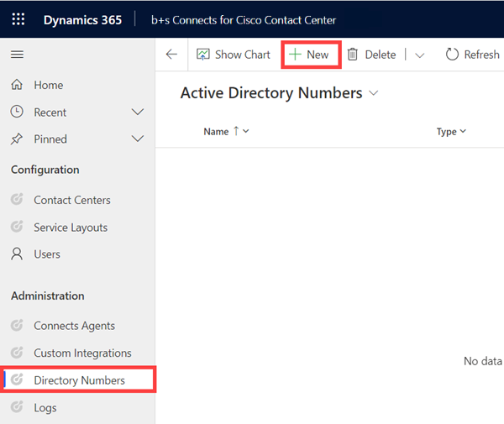Click the Service Layouts entity icon

pos(17,227)
